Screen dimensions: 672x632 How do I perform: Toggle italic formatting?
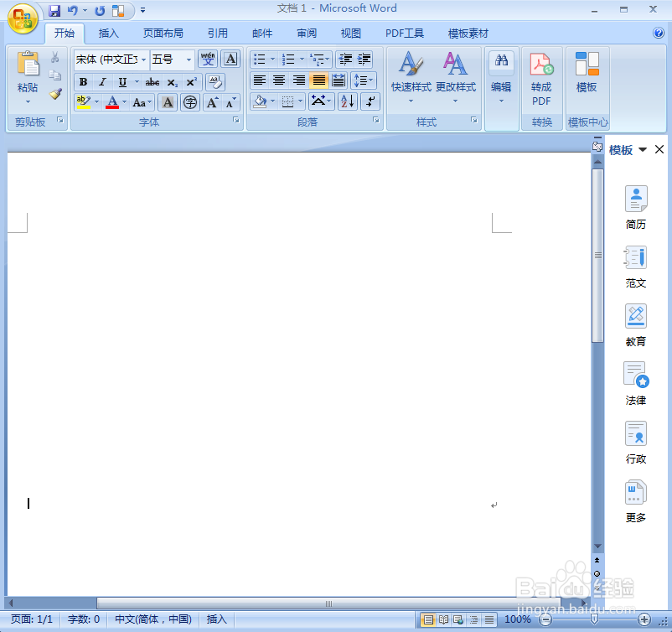[x=102, y=81]
